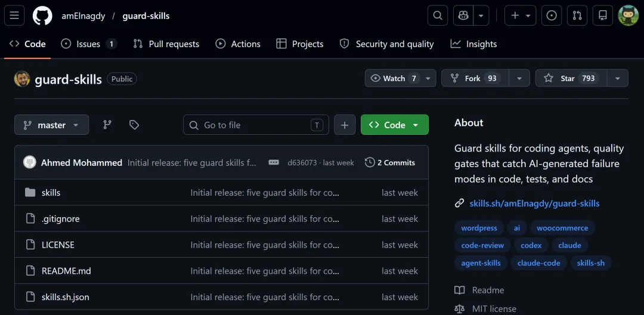Open the Projects tab
Viewport: 644px width, 315px height.
pos(300,44)
